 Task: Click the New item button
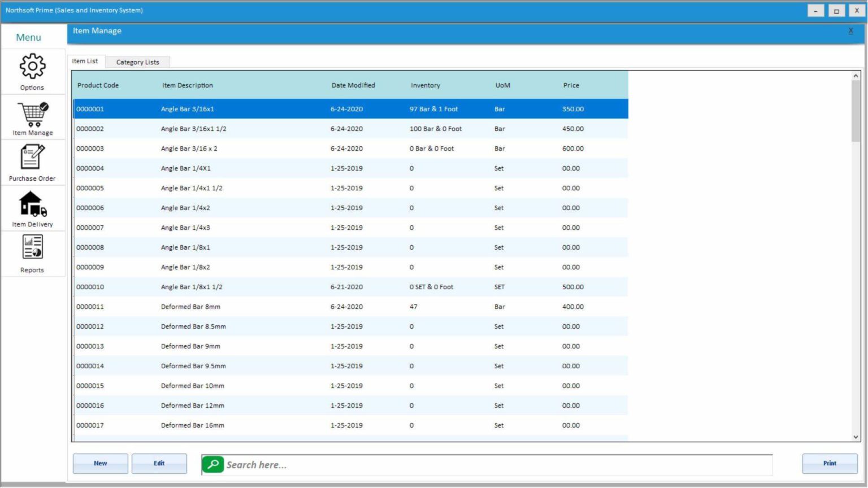coord(100,463)
